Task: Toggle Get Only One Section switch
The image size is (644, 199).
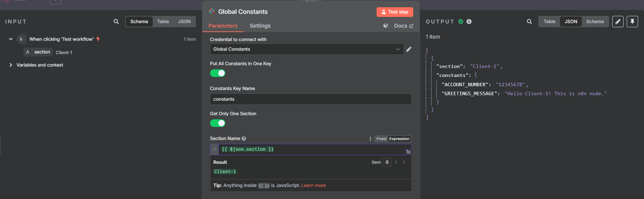Action: tap(218, 123)
